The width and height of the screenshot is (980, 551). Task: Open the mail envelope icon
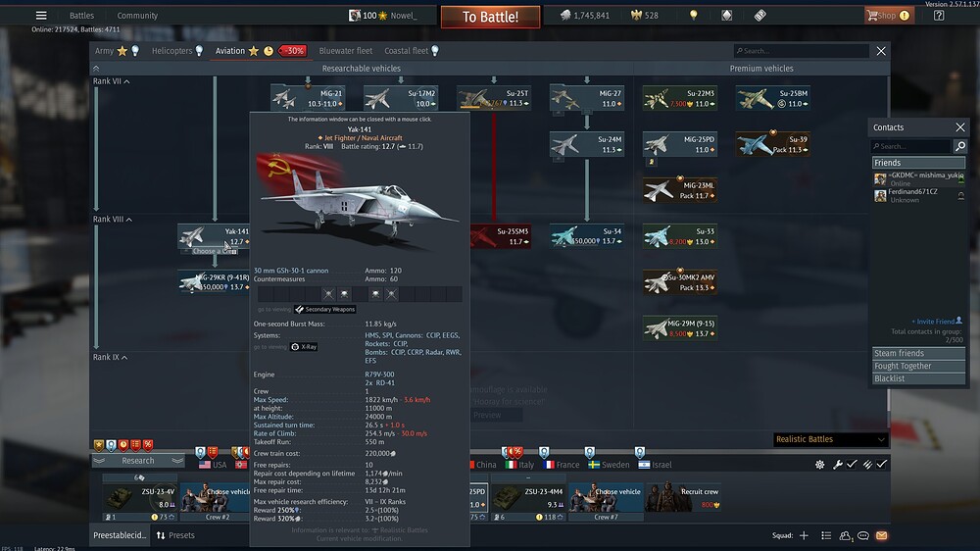click(881, 536)
